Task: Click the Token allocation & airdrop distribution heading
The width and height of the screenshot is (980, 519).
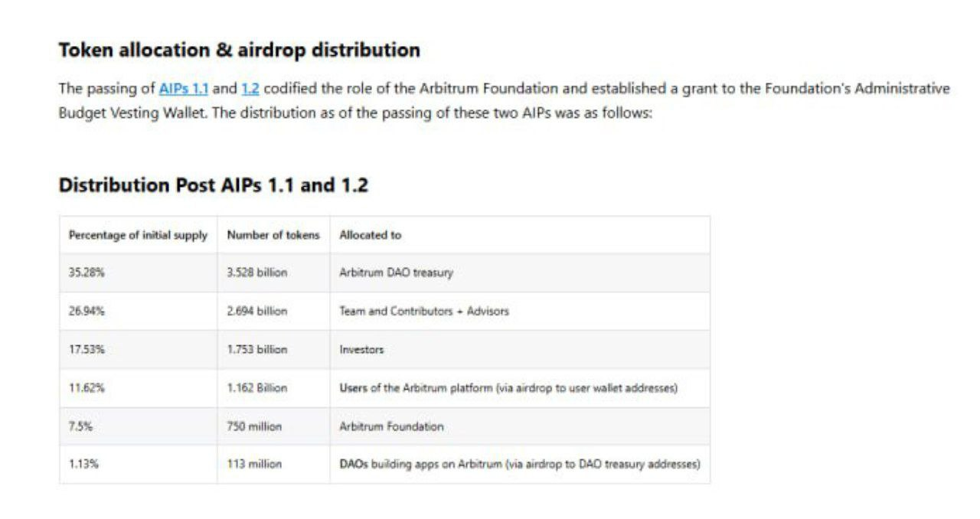Action: 239,51
